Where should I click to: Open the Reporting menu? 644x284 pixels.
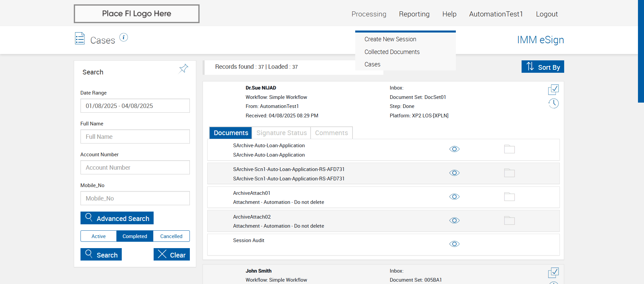(x=414, y=14)
